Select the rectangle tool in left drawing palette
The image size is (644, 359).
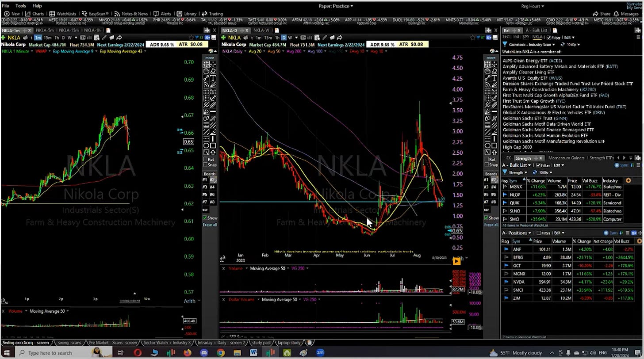click(x=213, y=145)
